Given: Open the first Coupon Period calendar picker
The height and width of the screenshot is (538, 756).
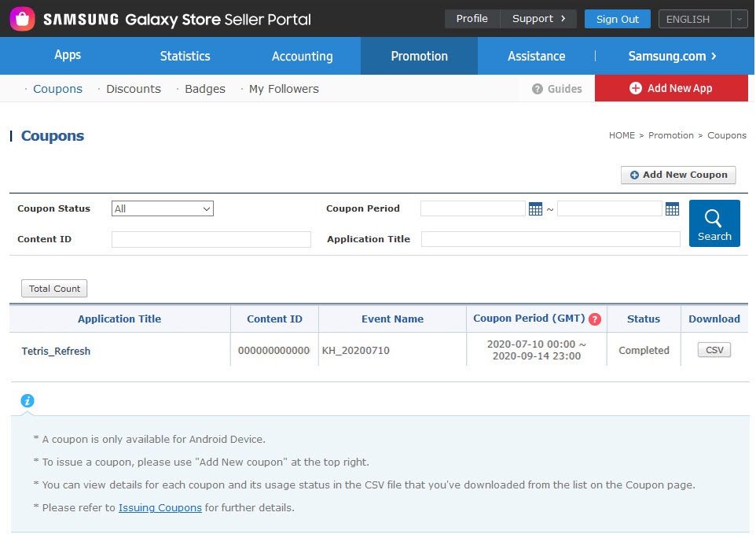Looking at the screenshot, I should (536, 208).
